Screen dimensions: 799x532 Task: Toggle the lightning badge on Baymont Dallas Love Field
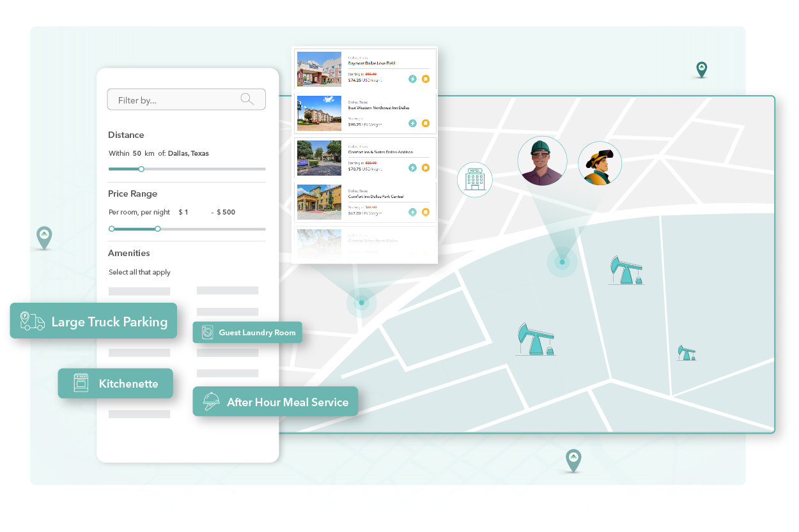click(x=412, y=79)
